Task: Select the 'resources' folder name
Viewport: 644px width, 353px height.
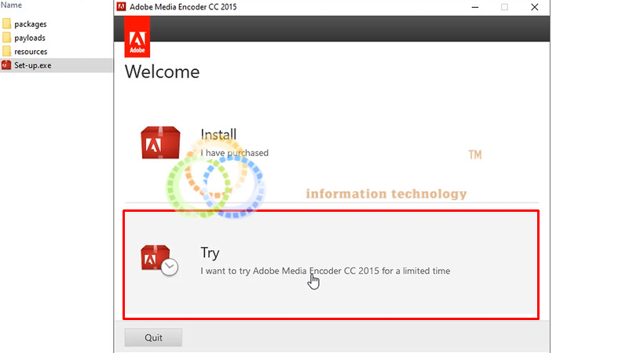Action: (x=31, y=52)
